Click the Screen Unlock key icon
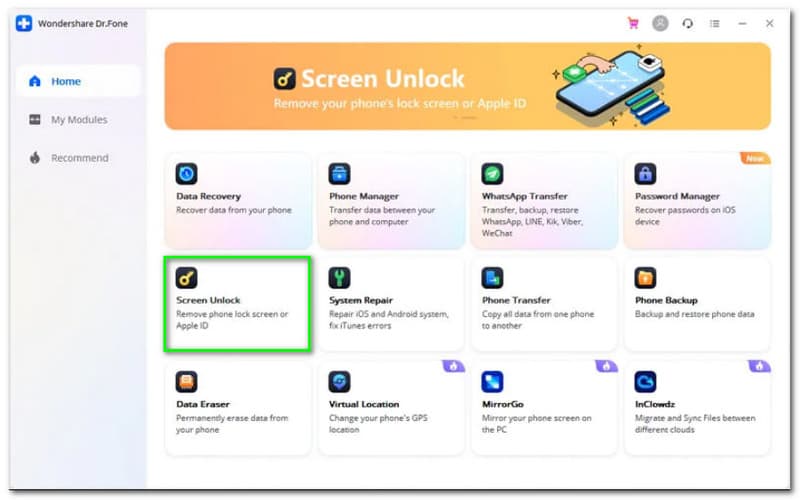The height and width of the screenshot is (500, 800). [186, 278]
